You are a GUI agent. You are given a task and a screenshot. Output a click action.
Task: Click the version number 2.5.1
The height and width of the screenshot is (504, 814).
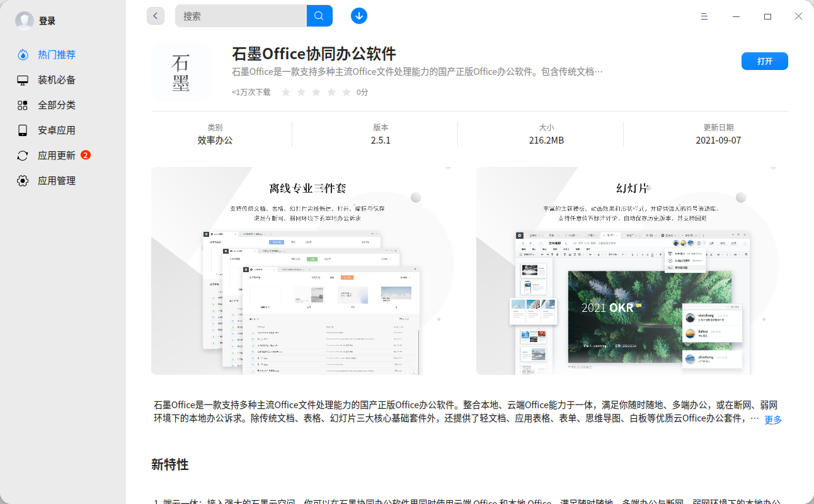click(x=381, y=140)
